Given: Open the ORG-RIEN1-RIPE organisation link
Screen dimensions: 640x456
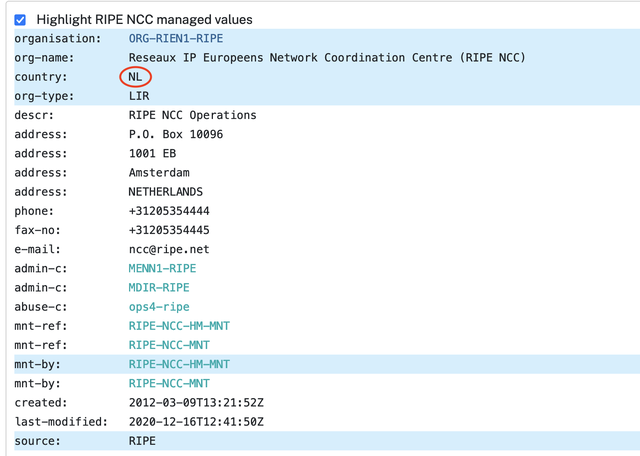Looking at the screenshot, I should tap(176, 38).
